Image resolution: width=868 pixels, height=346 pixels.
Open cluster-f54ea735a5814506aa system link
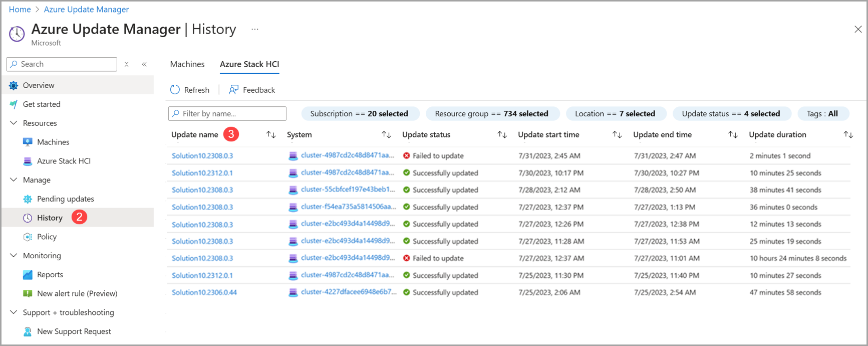[x=348, y=207]
